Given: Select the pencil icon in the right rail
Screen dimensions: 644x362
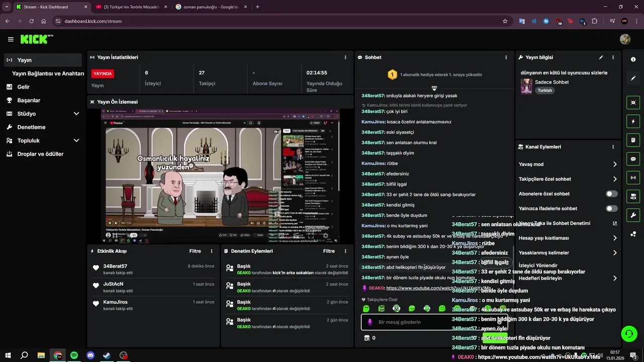Looking at the screenshot, I should [633, 78].
